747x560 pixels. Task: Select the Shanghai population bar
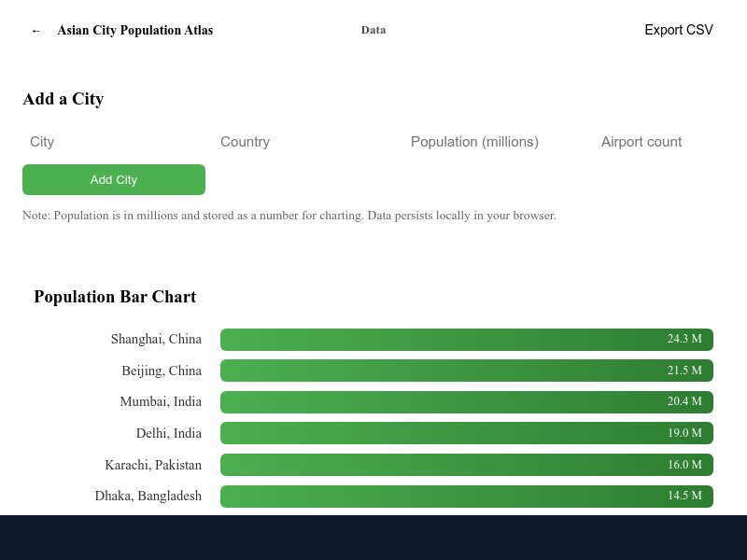click(467, 340)
